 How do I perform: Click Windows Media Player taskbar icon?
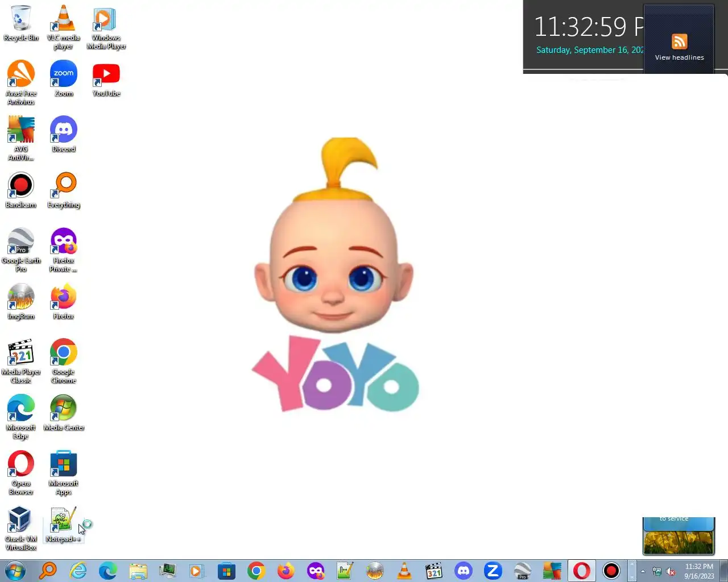(197, 571)
